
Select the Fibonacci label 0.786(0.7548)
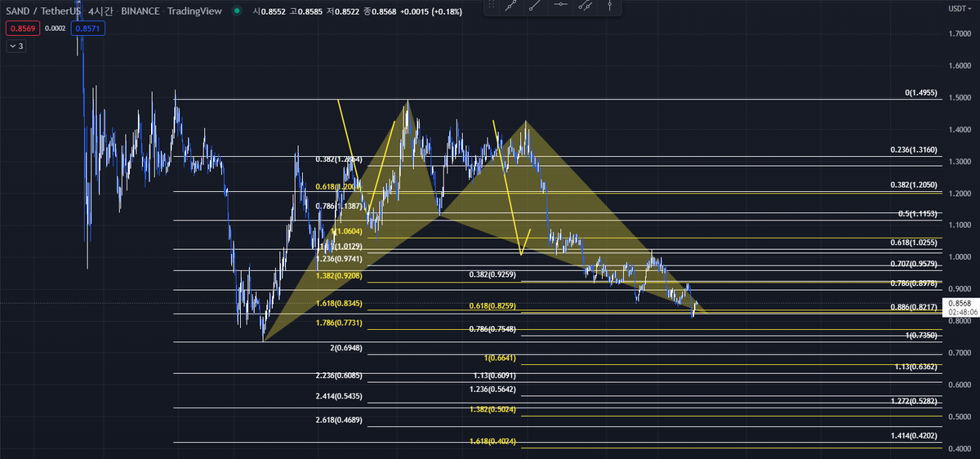[492, 328]
